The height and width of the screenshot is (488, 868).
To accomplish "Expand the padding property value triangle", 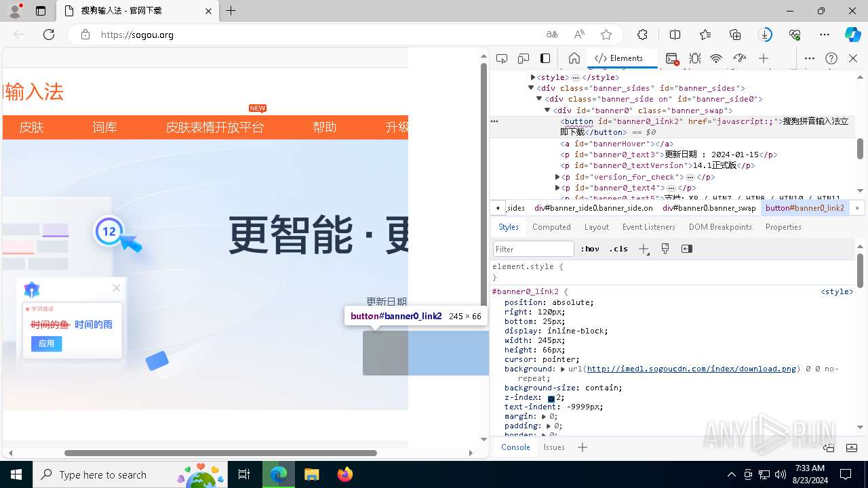I will click(x=549, y=426).
